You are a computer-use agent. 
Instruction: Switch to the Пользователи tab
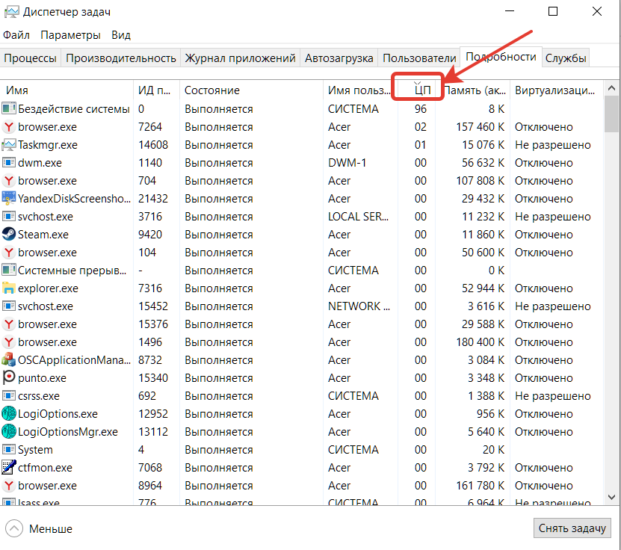(419, 58)
